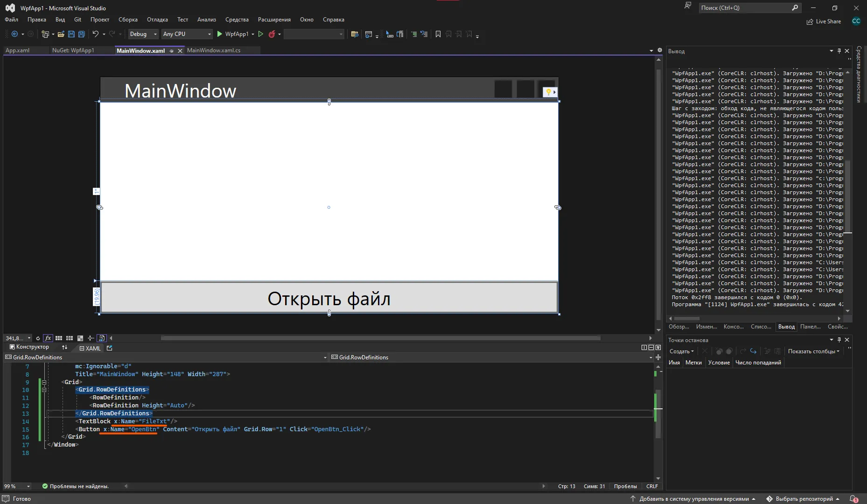The height and width of the screenshot is (504, 867).
Task: Click the horizontal split layout icon
Action: [651, 348]
